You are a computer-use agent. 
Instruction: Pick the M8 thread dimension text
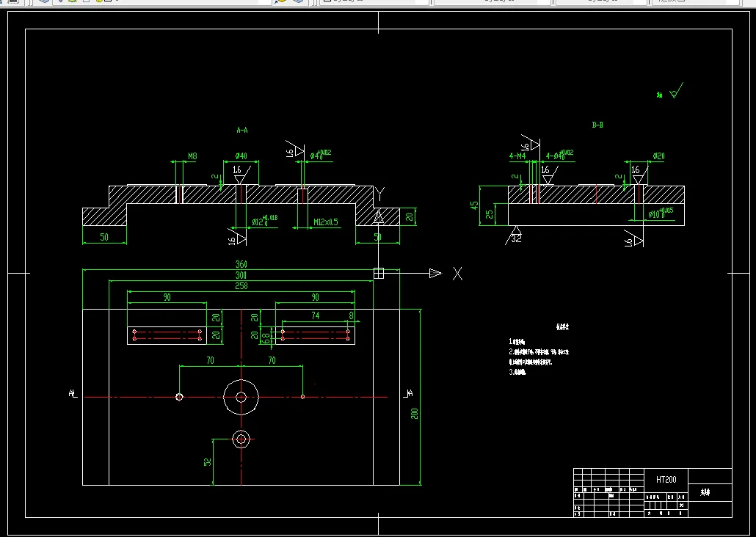(192, 156)
